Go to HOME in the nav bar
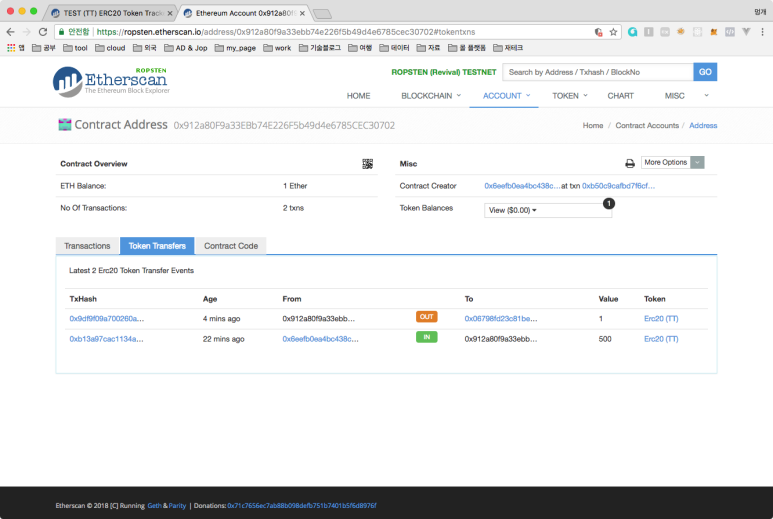 pyautogui.click(x=358, y=96)
